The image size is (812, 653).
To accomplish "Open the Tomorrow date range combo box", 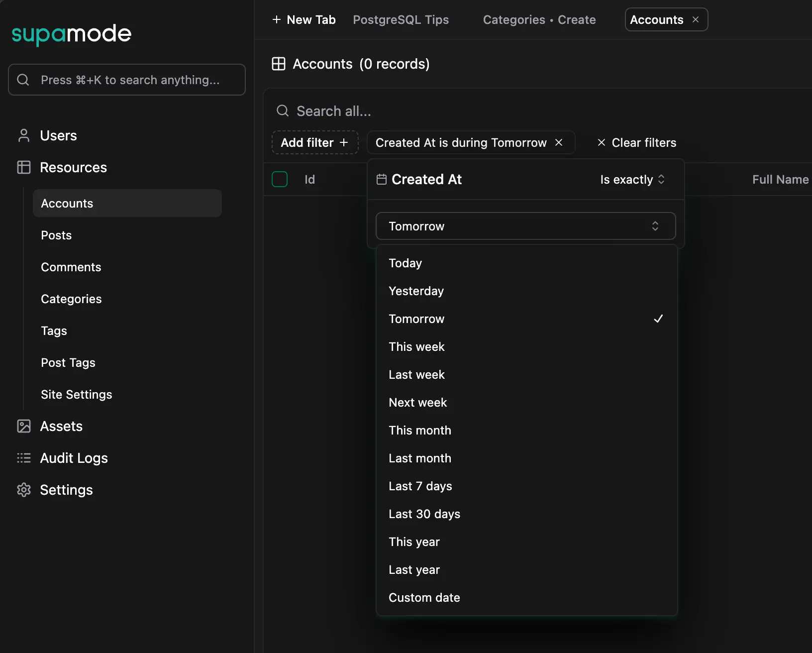I will tap(526, 226).
